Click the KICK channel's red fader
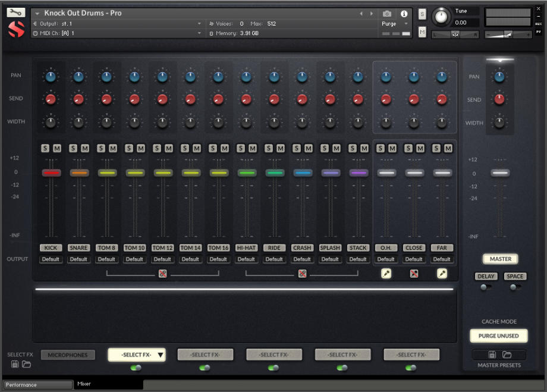This screenshot has width=547, height=392. (x=51, y=173)
